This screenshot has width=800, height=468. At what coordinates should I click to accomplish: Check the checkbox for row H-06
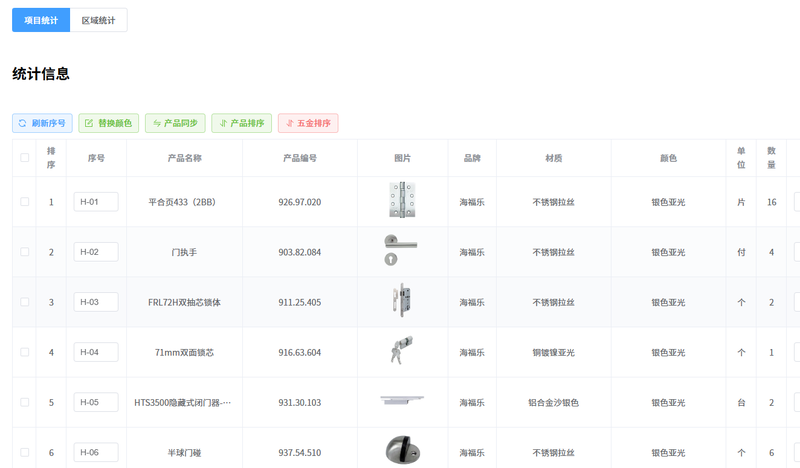24,452
